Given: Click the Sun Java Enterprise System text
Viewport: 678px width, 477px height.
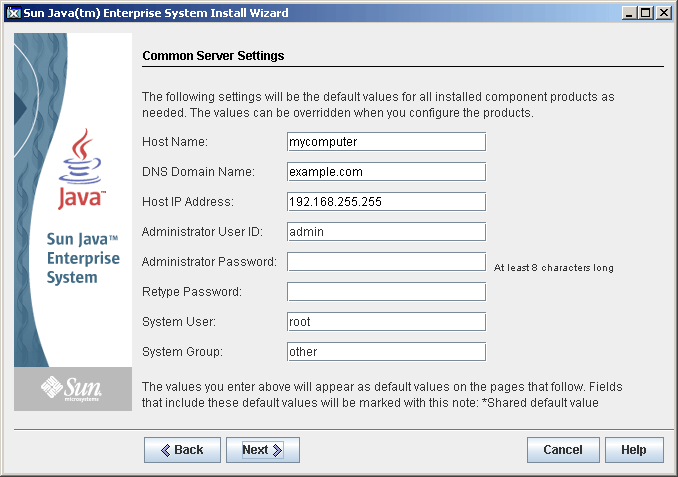Looking at the screenshot, I should (83, 258).
